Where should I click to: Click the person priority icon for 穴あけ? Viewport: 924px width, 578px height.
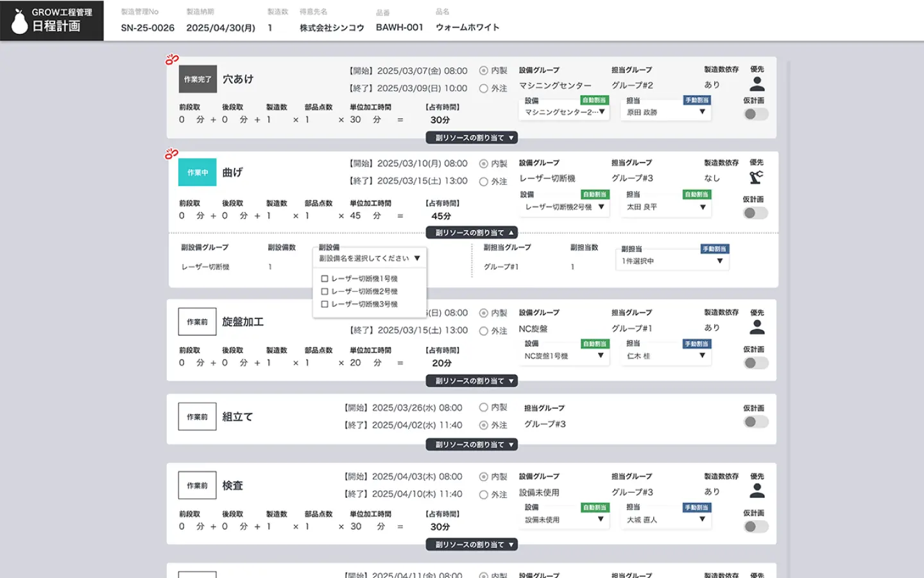pos(757,84)
